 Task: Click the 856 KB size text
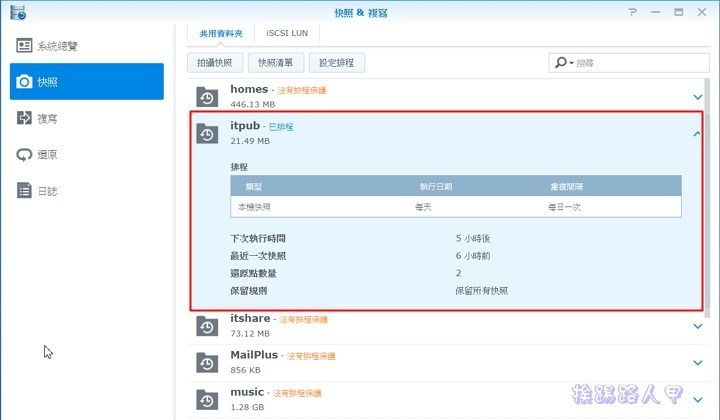[246, 370]
